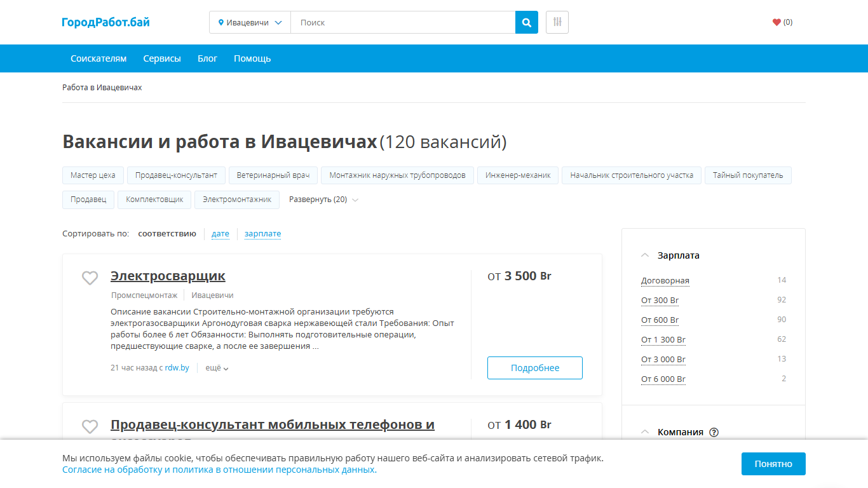This screenshot has width=868, height=488.
Task: Click the от 3 500 Br salary text
Action: pos(519,276)
